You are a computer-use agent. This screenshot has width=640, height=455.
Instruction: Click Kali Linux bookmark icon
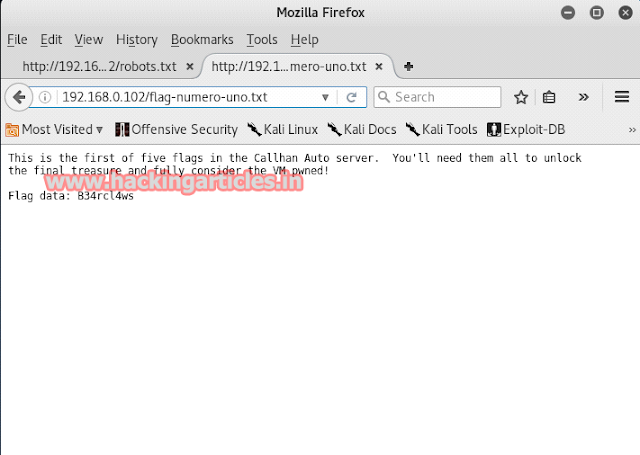coord(254,130)
